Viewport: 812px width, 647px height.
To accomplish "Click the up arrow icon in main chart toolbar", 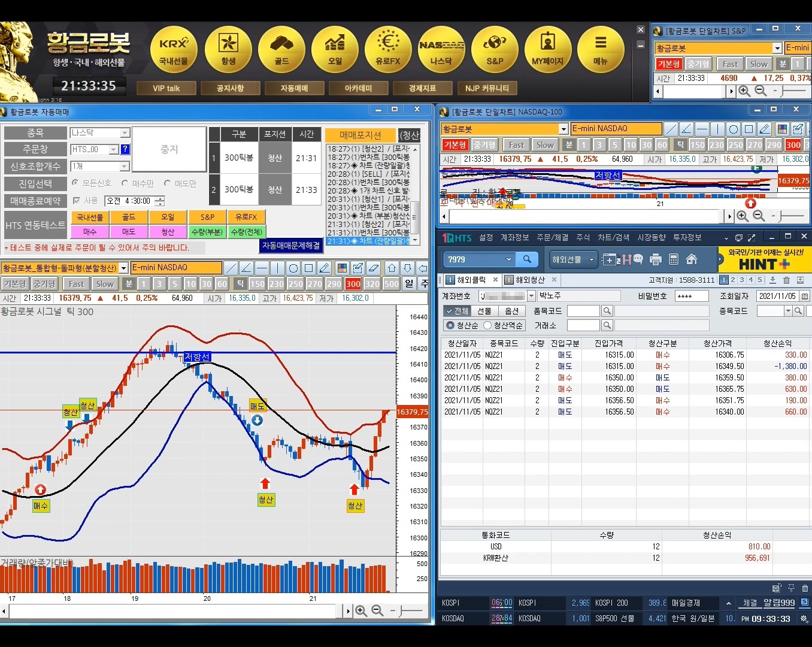I will (392, 268).
